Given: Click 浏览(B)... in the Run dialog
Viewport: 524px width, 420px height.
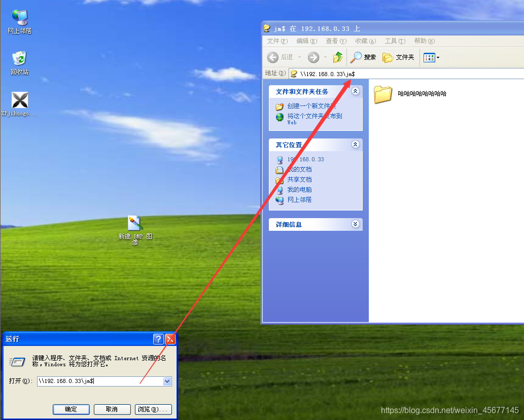Looking at the screenshot, I should click(153, 409).
